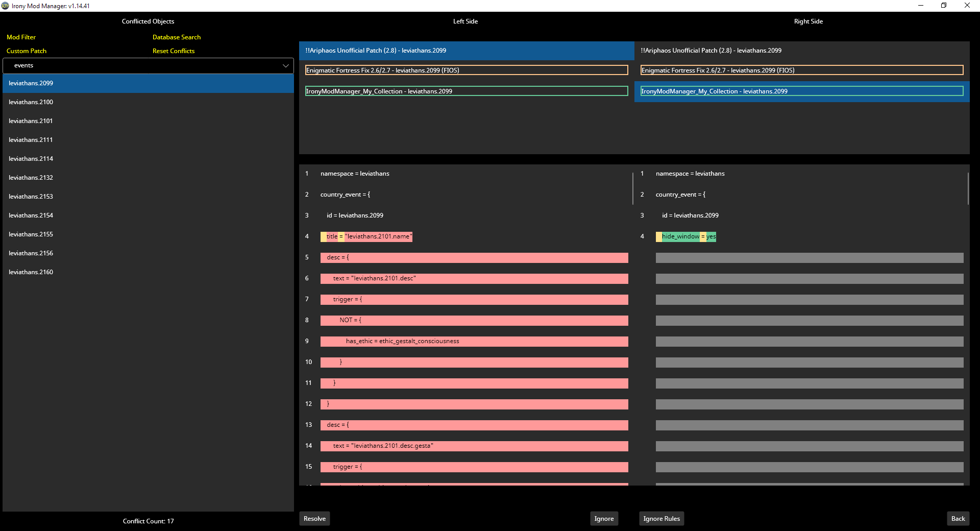Click Reset Conflicts
This screenshot has height=531, width=980.
pos(174,51)
